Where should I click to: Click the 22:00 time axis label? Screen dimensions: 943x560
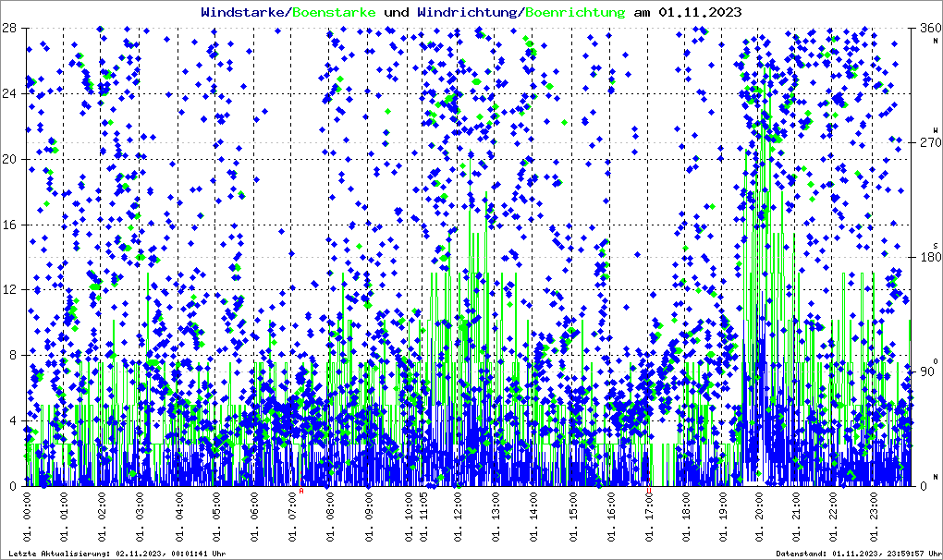(833, 517)
